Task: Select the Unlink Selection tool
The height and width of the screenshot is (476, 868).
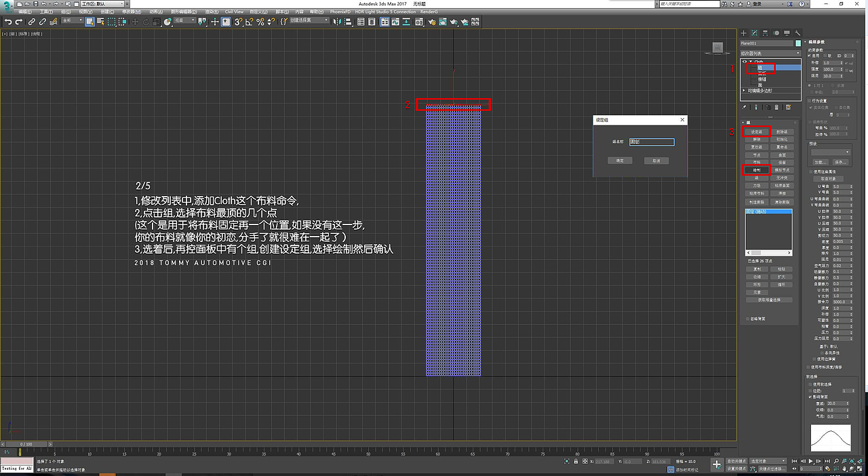Action: pos(42,22)
